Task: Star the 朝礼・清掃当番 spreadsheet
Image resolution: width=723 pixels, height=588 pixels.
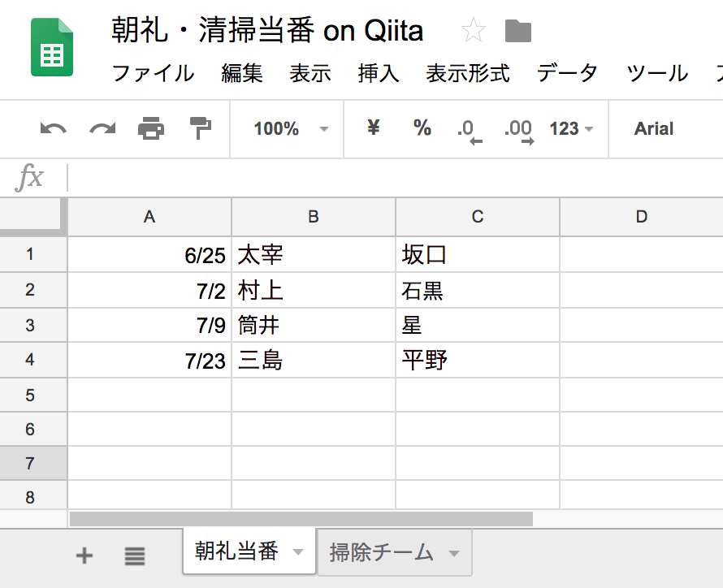Action: pyautogui.click(x=473, y=31)
